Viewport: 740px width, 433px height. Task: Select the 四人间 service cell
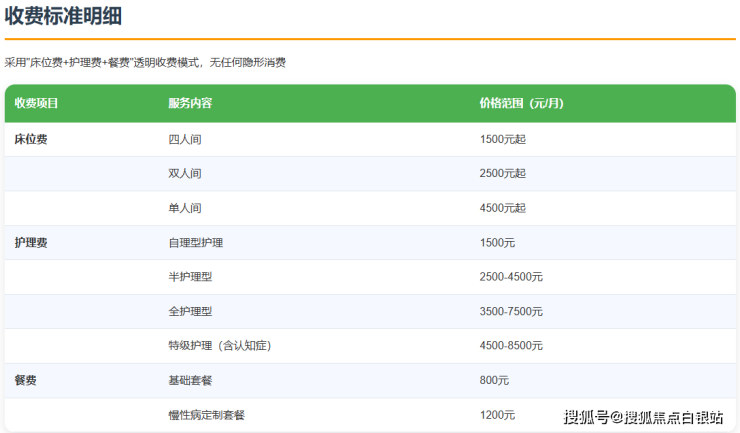[185, 139]
